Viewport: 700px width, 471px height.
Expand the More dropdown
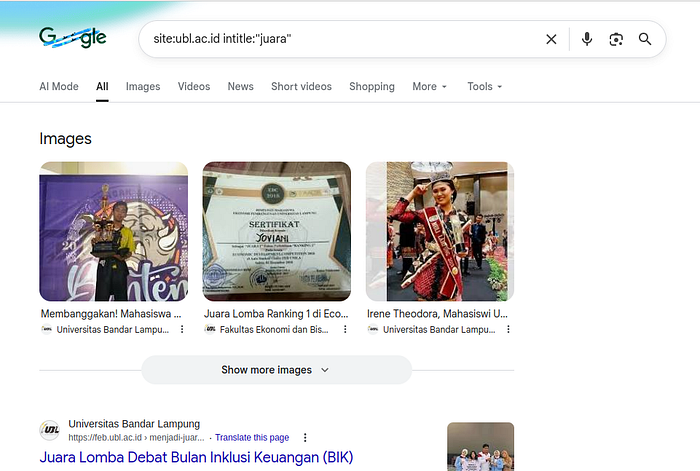coord(429,86)
